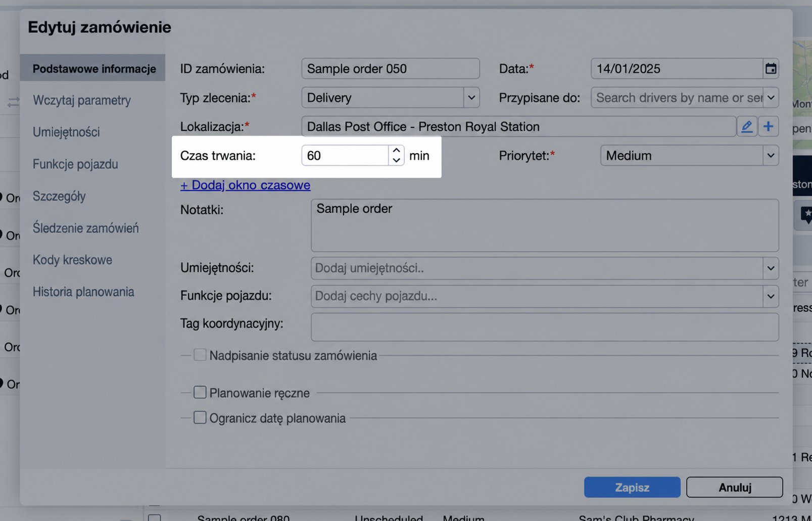This screenshot has height=521, width=812.
Task: Open the Szczegóły tab
Action: click(59, 196)
